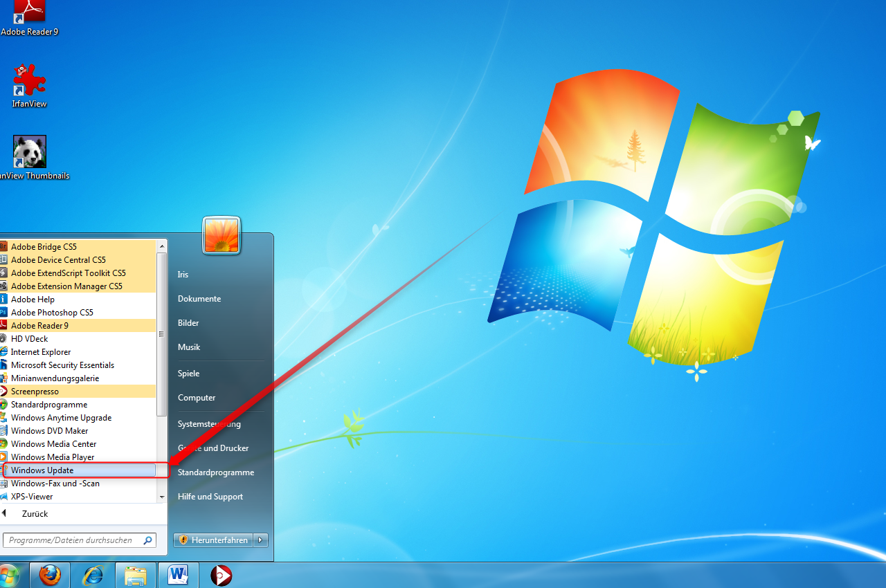Click the program list scrollbar up arrow
The width and height of the screenshot is (886, 588).
[x=162, y=246]
